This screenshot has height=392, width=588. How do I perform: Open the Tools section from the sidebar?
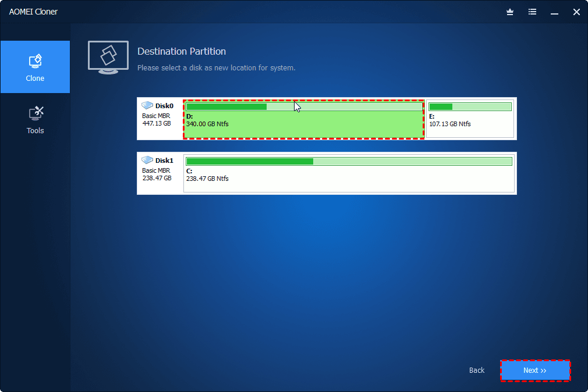click(35, 119)
